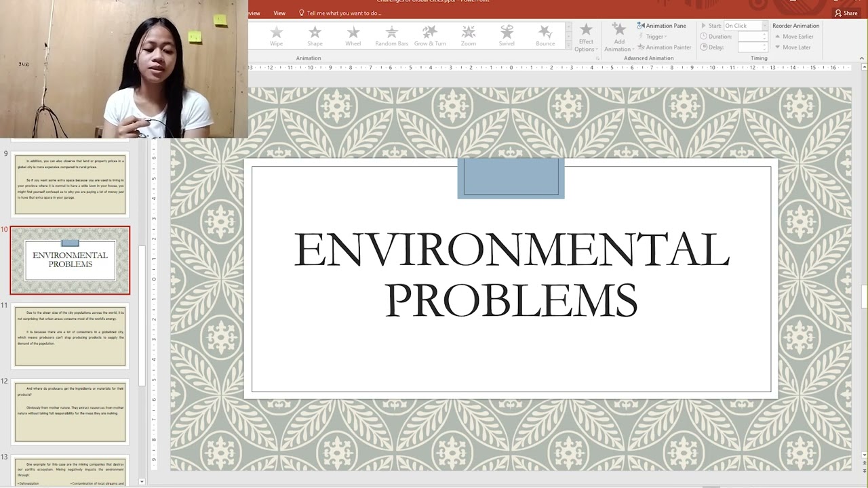Image resolution: width=868 pixels, height=488 pixels.
Task: Click the main editor vertical scrollbar thumb
Action: tap(864, 296)
